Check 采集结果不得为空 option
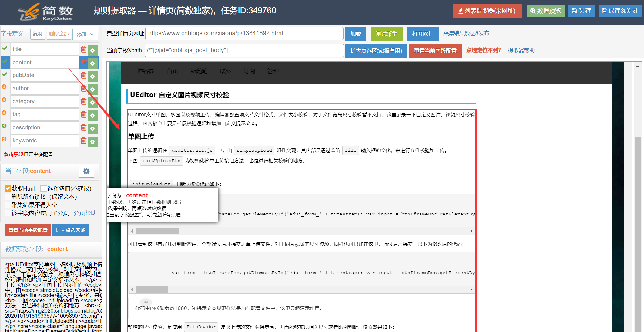Viewport: 644px width, 332px height. [8, 205]
